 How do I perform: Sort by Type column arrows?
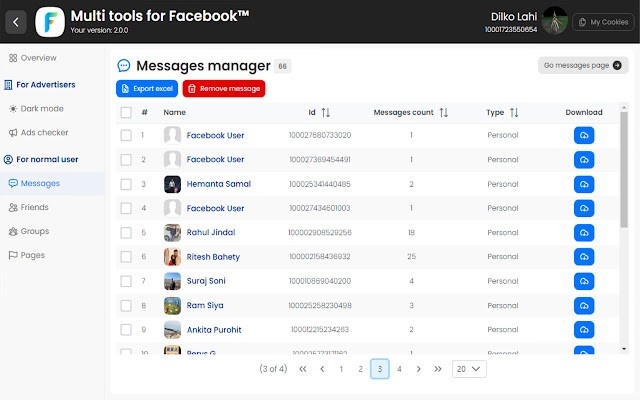point(514,112)
